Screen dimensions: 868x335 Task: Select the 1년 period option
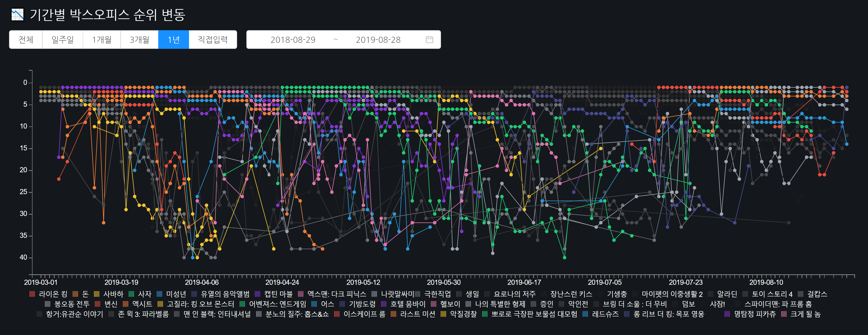click(173, 40)
